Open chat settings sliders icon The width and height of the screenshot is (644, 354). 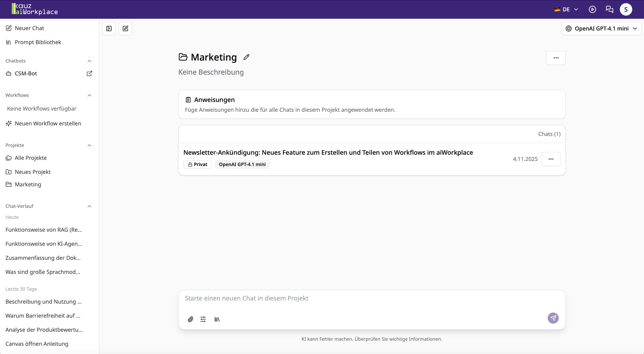pos(203,319)
